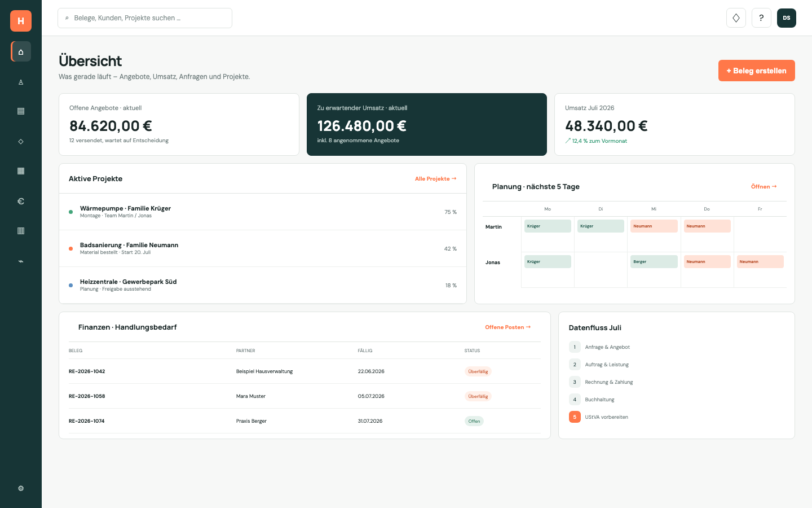Click Martin's Wednesday Neumann slot
812x508 pixels.
(654, 226)
